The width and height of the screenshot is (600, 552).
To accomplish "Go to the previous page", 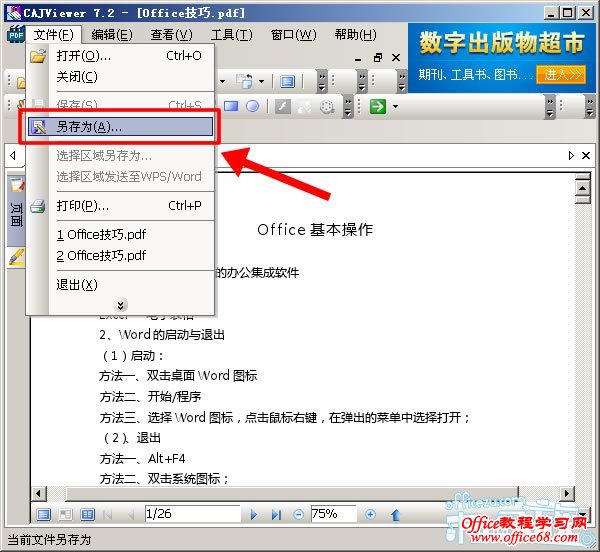I will [131, 515].
